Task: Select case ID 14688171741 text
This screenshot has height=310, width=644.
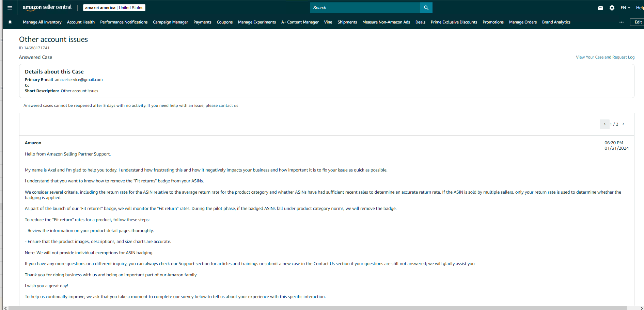Action: coord(34,48)
